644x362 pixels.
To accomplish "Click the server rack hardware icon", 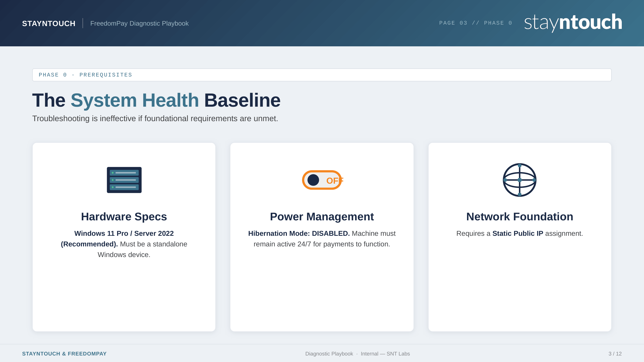I will [124, 180].
